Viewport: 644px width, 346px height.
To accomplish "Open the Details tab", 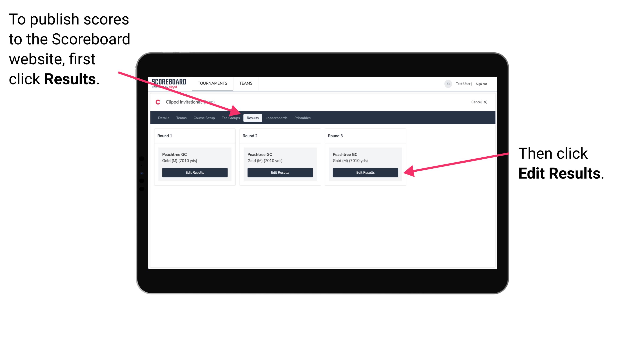I will point(163,118).
